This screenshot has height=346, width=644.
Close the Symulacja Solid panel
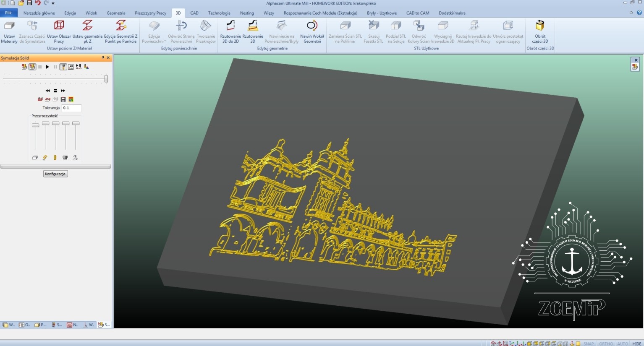tap(108, 58)
